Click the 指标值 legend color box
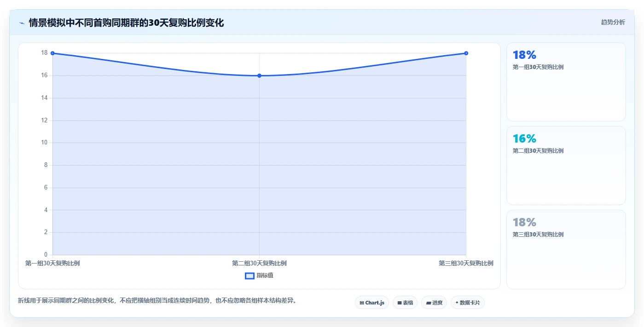The width and height of the screenshot is (644, 327). pos(249,275)
